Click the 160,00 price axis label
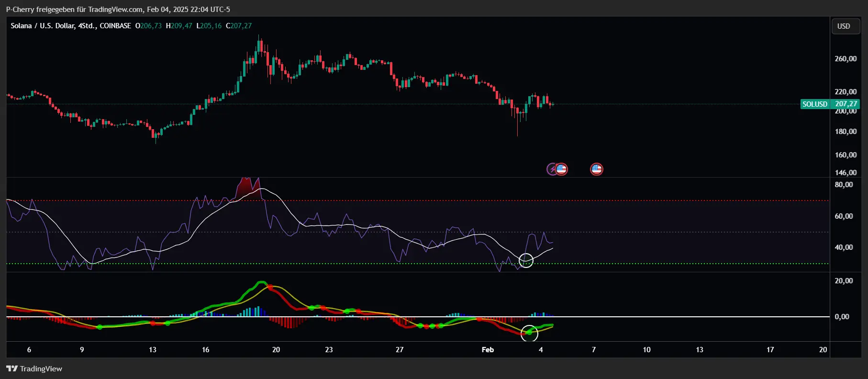 [846, 155]
